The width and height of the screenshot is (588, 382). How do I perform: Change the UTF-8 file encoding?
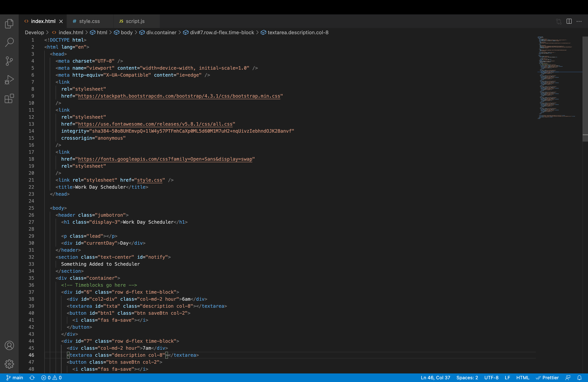pyautogui.click(x=491, y=378)
